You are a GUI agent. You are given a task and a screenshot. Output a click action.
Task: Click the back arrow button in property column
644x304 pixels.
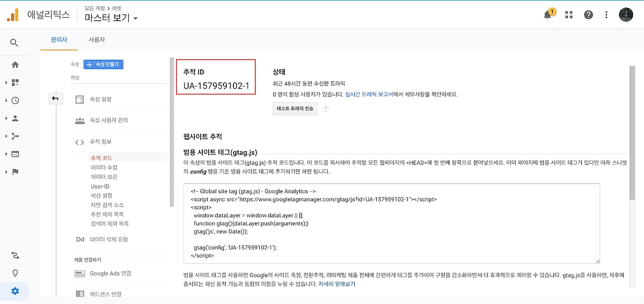coord(55,98)
